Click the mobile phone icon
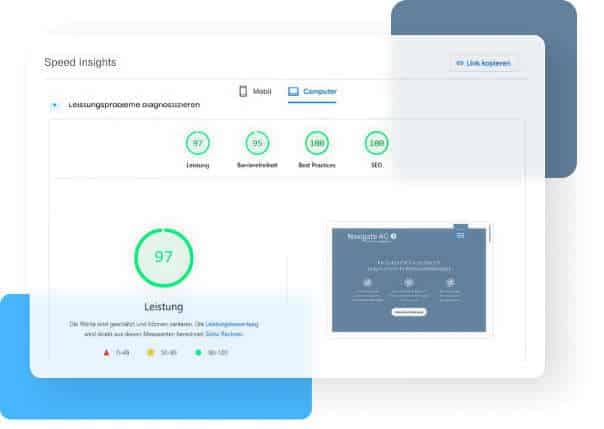 click(243, 91)
